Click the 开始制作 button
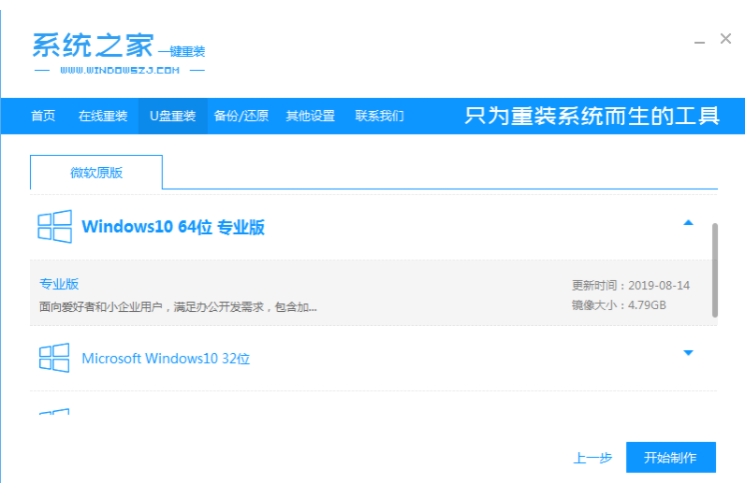 [x=671, y=458]
